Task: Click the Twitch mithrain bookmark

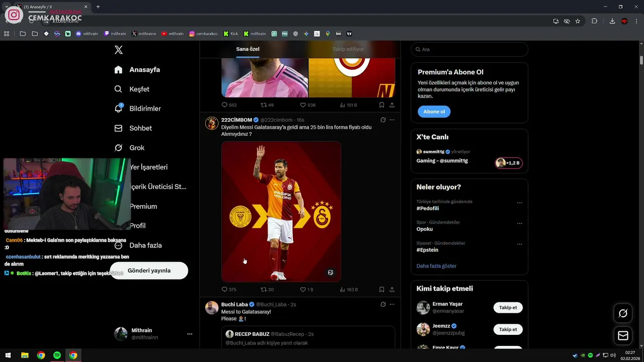Action: point(115,34)
